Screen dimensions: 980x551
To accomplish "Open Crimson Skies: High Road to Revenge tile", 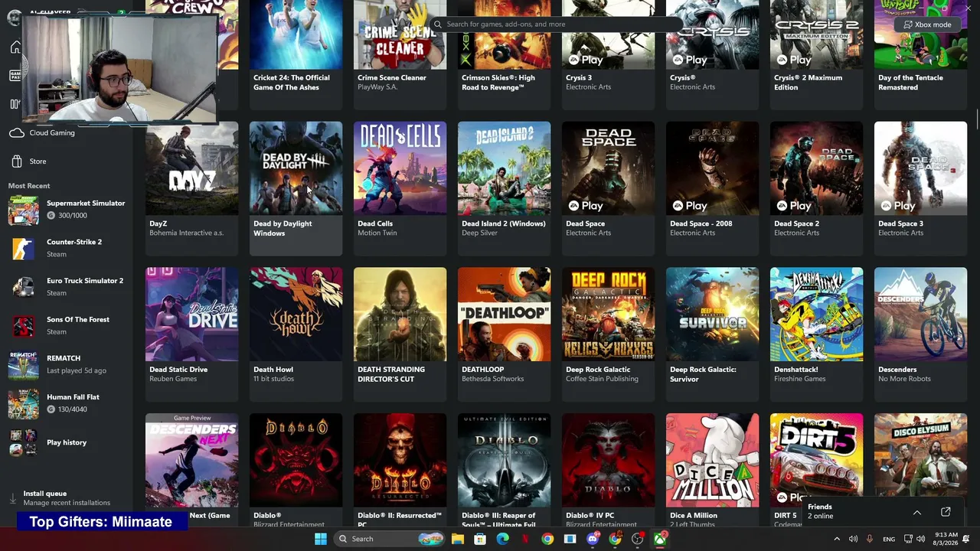I will (x=504, y=54).
